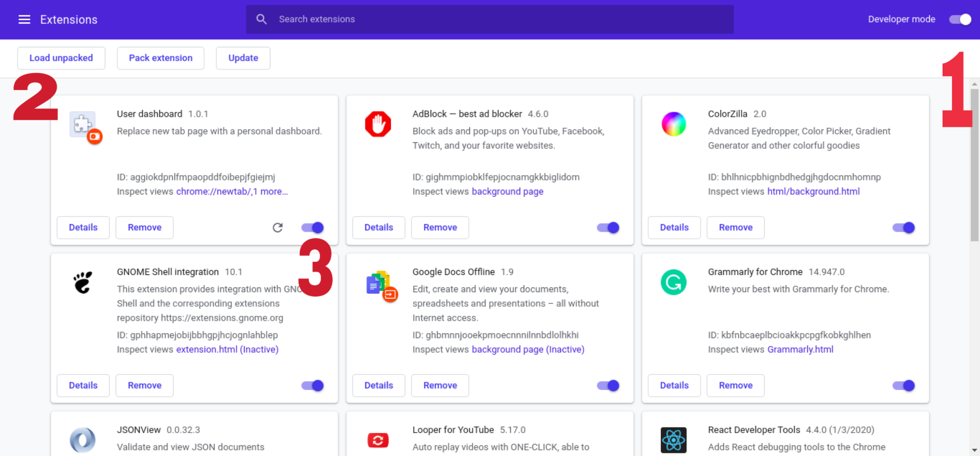The width and height of the screenshot is (980, 456).
Task: Click AdBlock ID gighmmpiobklfepjocnamgkkbiglidom
Action: coord(496,177)
